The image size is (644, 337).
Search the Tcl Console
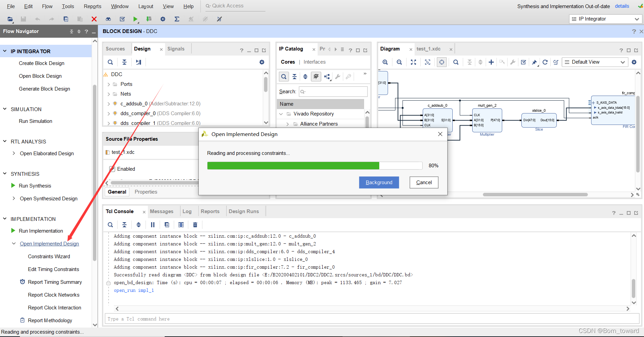pos(110,225)
